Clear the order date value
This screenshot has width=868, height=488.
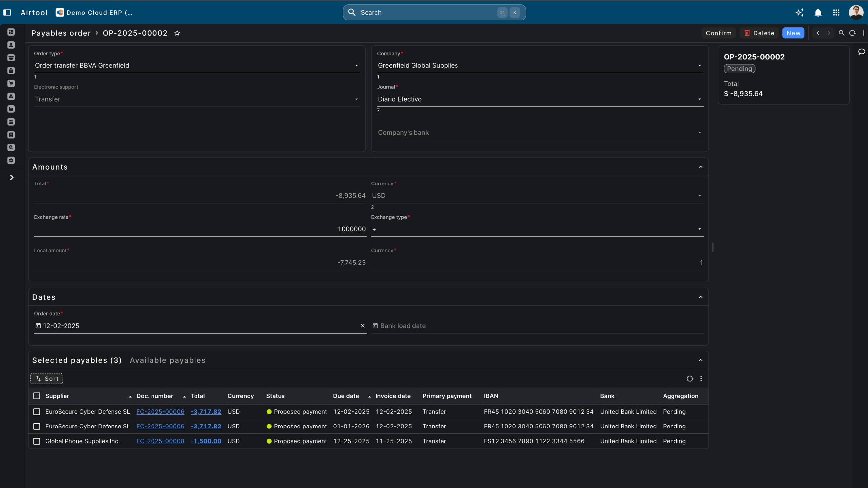coord(362,326)
